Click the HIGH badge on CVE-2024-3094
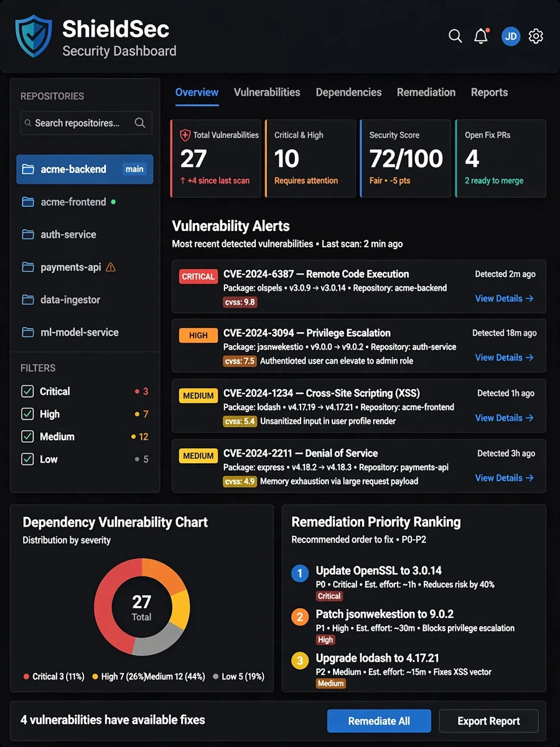The width and height of the screenshot is (560, 747). [198, 336]
